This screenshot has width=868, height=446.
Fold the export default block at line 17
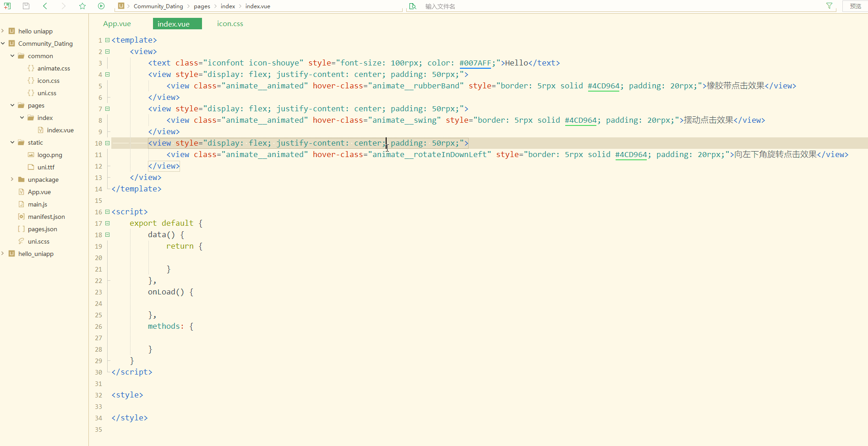(x=108, y=223)
